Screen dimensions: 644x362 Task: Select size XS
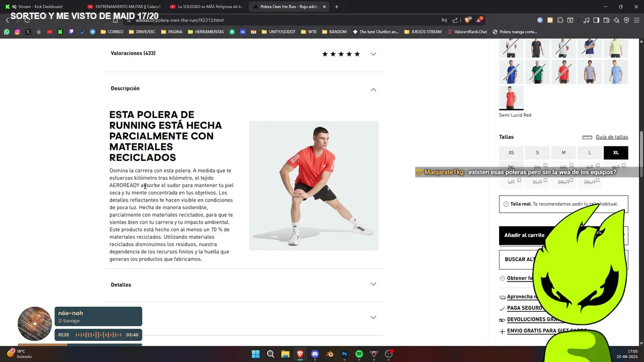[x=511, y=153]
